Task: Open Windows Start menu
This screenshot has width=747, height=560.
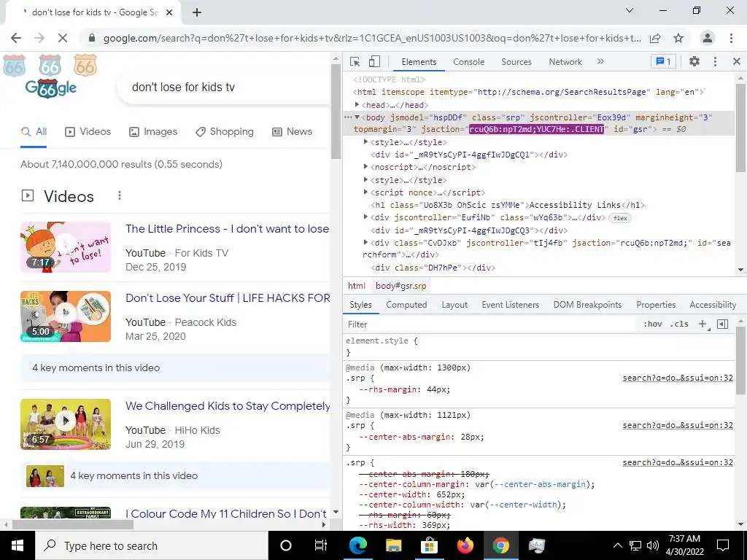Action: tap(18, 545)
